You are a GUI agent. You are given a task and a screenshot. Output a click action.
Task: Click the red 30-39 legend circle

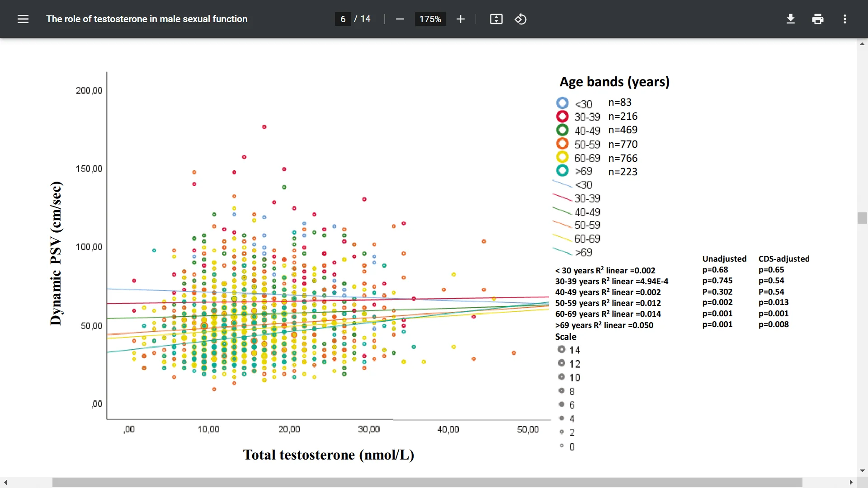pyautogui.click(x=562, y=117)
